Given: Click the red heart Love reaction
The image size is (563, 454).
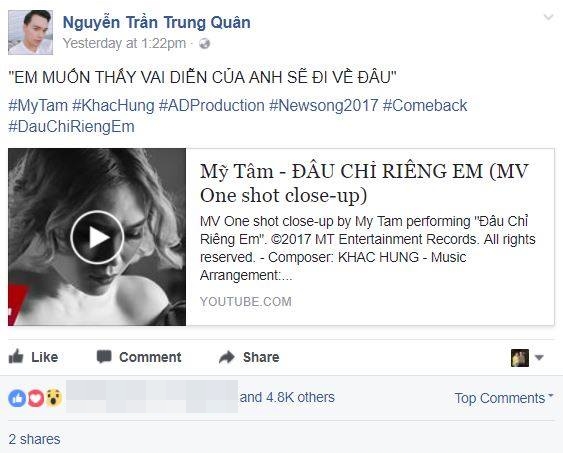Looking at the screenshot, I should [36, 398].
